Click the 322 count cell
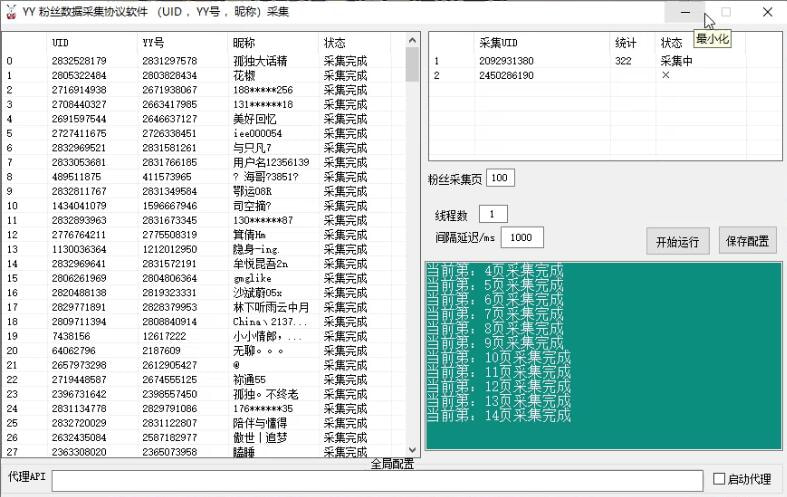This screenshot has height=497, width=787. tap(623, 61)
